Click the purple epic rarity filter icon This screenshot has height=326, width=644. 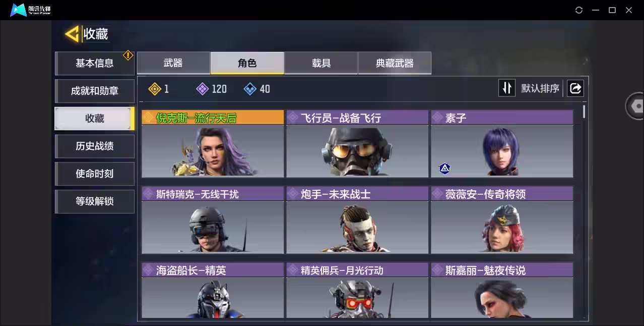coord(202,89)
